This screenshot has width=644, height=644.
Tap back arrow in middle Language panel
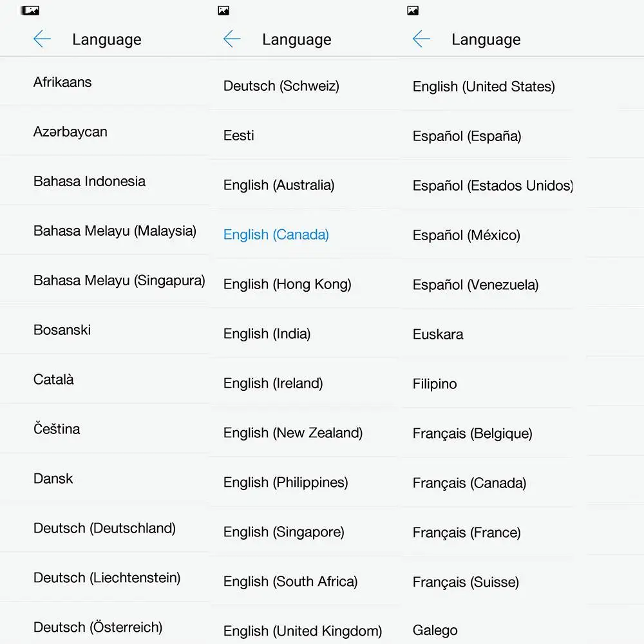click(232, 39)
